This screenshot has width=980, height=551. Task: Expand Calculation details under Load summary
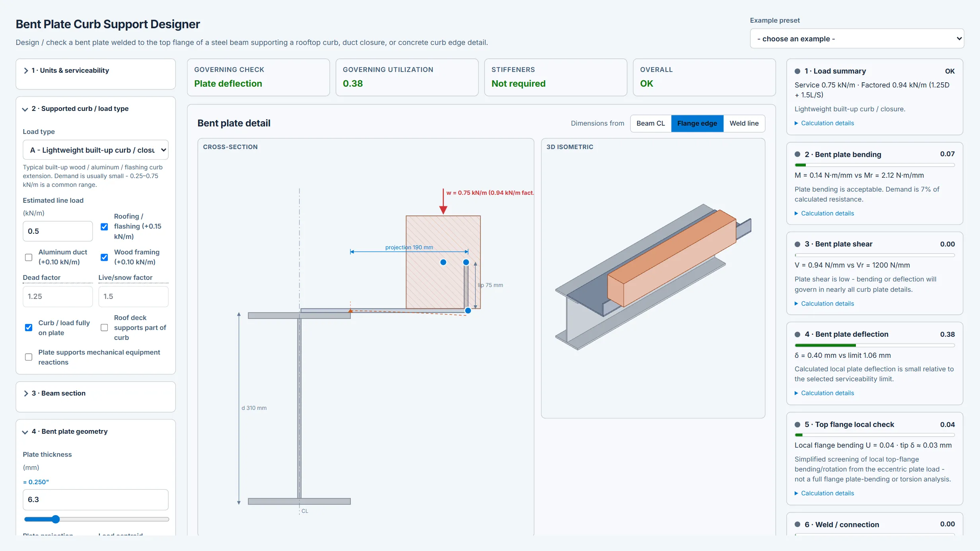(x=824, y=123)
